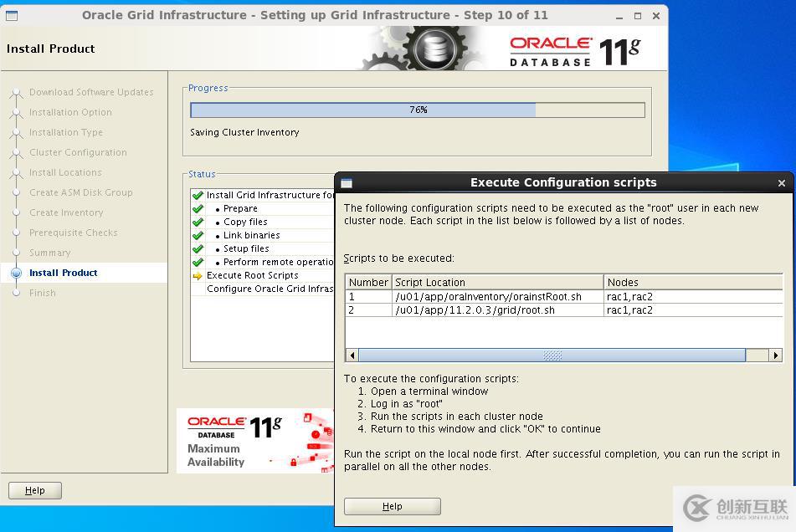Screen dimensions: 796x532
Task: Select Configure Oracle Grid Infrastructure status row
Action: pos(263,289)
